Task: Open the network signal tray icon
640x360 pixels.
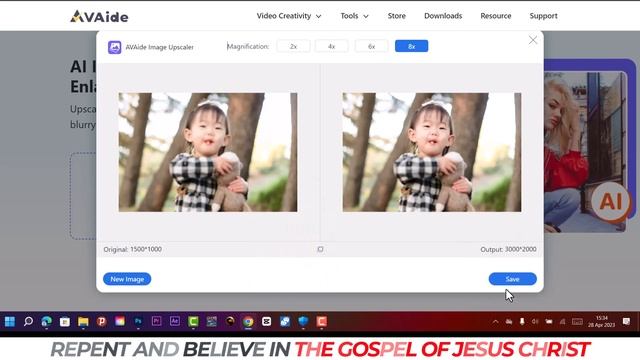Action: [x=563, y=322]
